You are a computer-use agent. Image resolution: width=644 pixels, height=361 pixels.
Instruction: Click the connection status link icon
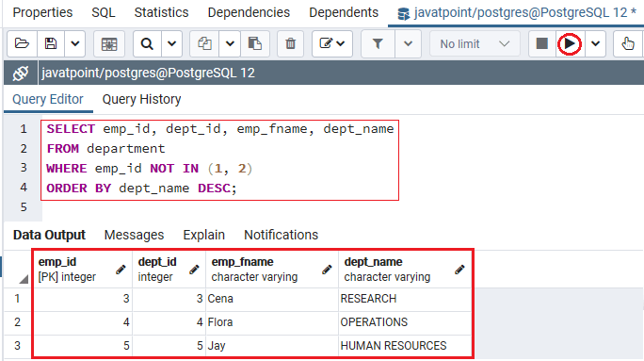coord(21,74)
